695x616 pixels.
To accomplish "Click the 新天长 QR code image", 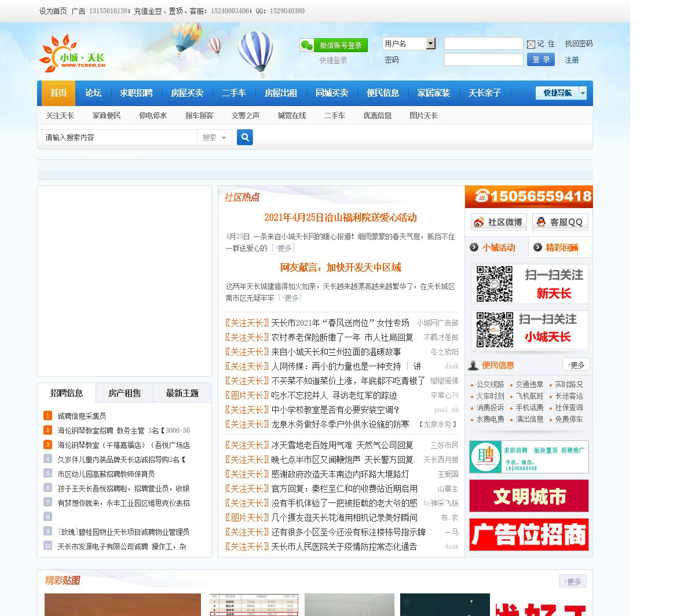I will (x=494, y=284).
